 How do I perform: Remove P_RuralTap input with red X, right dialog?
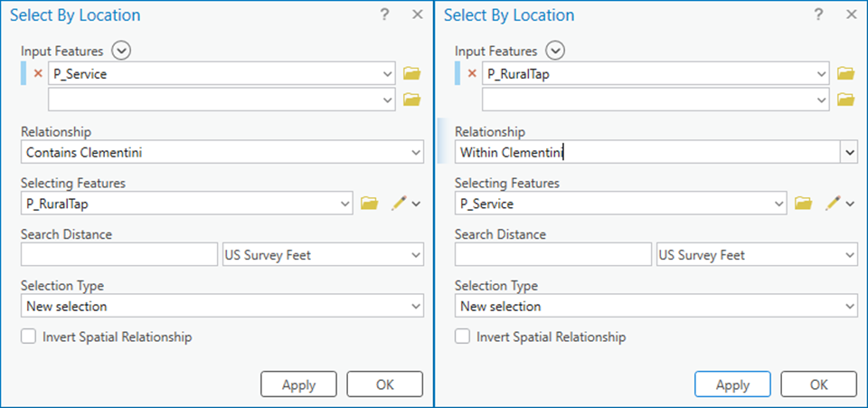472,74
